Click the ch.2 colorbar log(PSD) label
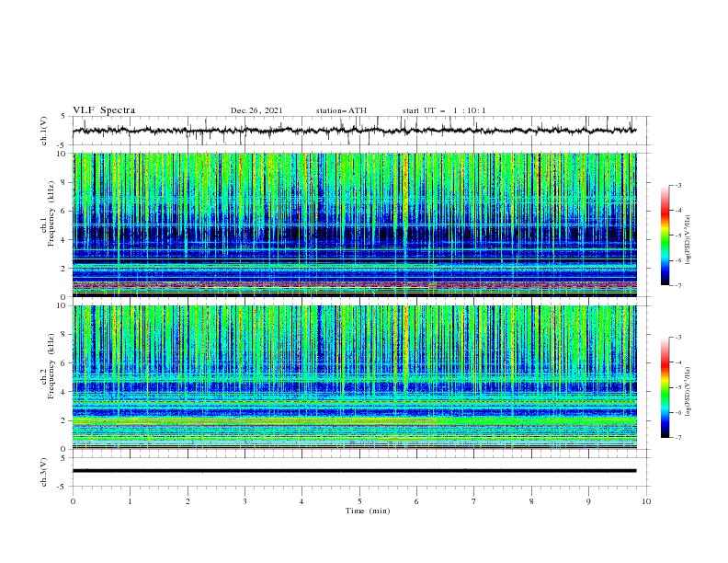 coord(688,391)
